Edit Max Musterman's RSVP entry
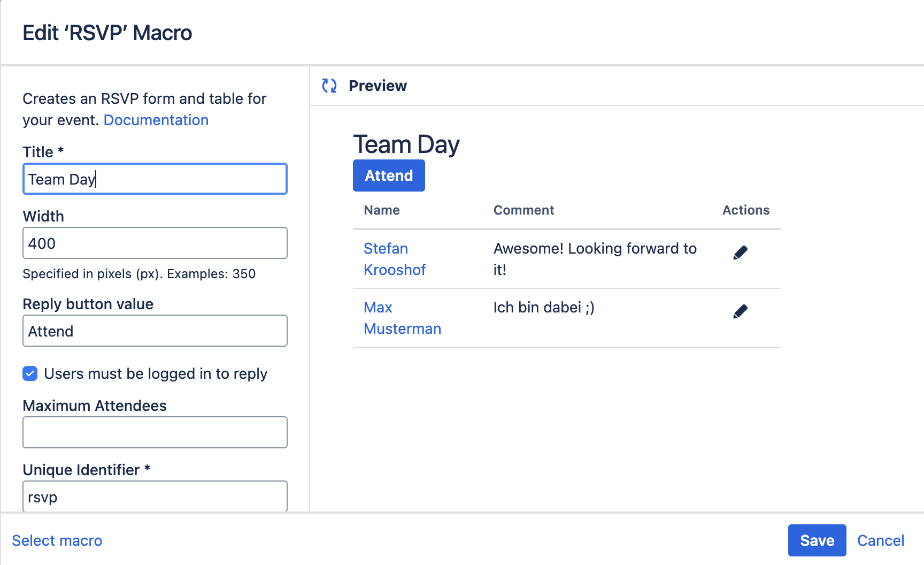 tap(740, 311)
